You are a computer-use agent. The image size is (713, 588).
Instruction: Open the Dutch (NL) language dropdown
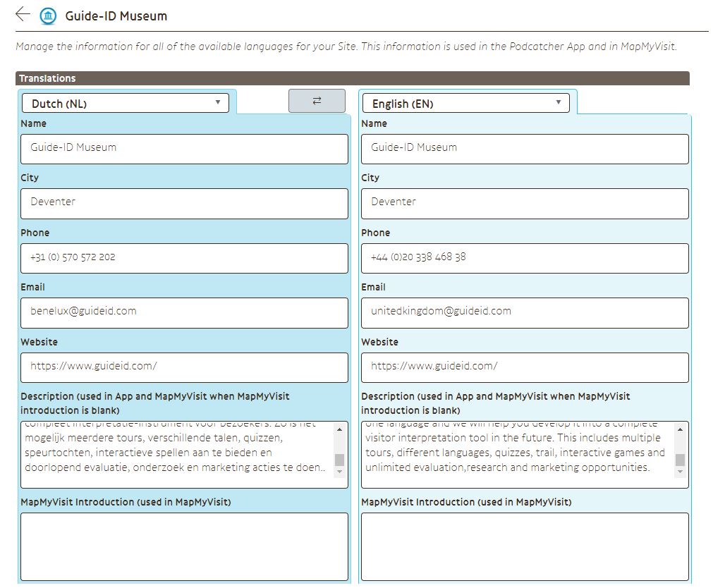(126, 103)
